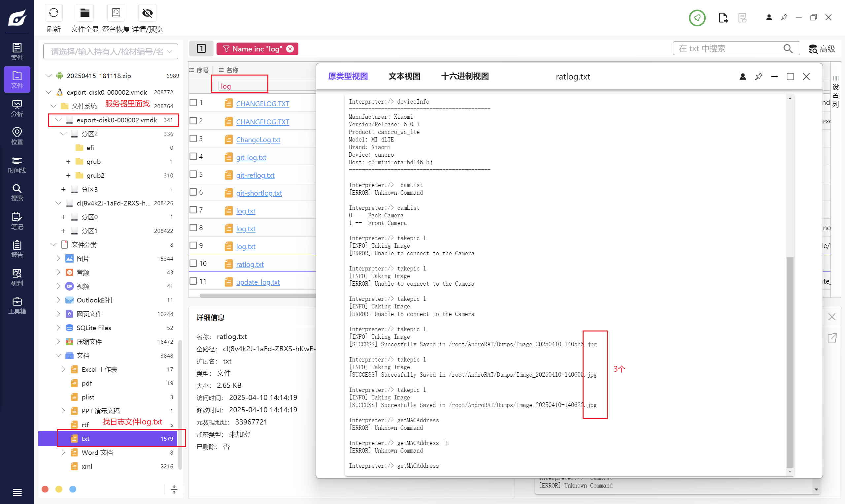Switch to the 文本视图 tab
Viewport: 845px width, 504px height.
pos(404,77)
